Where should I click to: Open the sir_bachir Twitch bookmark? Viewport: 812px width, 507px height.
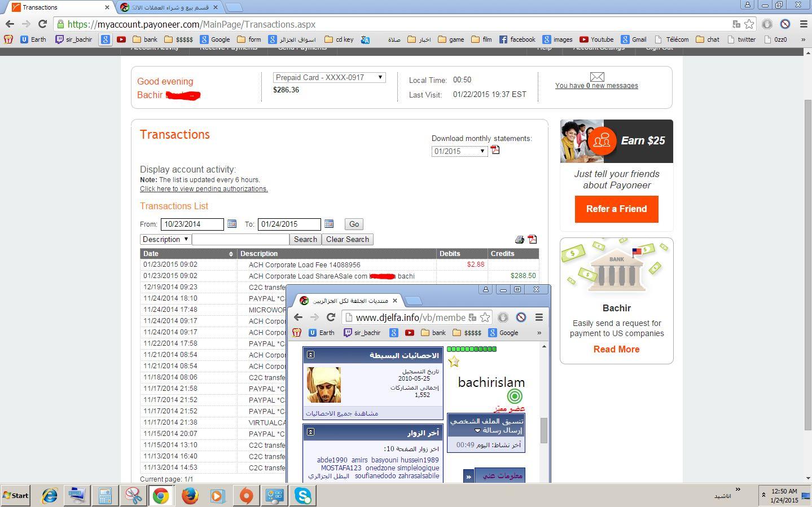click(x=74, y=39)
